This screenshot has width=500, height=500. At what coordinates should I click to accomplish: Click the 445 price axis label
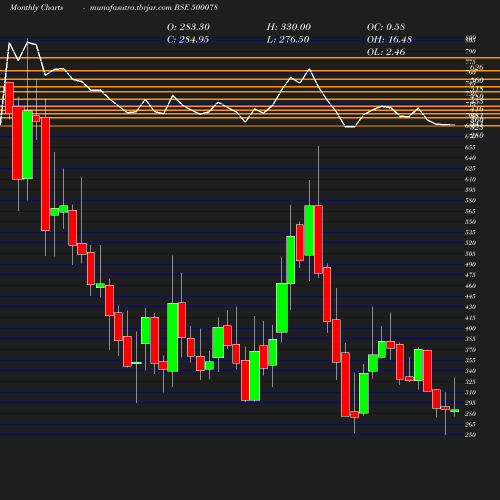(x=470, y=296)
